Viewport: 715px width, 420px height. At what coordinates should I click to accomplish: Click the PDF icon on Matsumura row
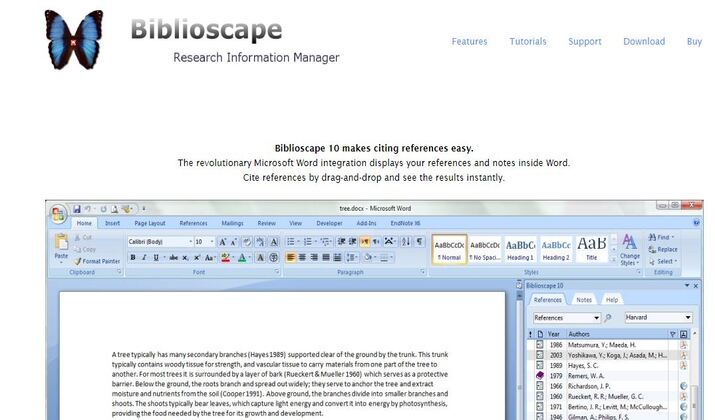click(684, 345)
